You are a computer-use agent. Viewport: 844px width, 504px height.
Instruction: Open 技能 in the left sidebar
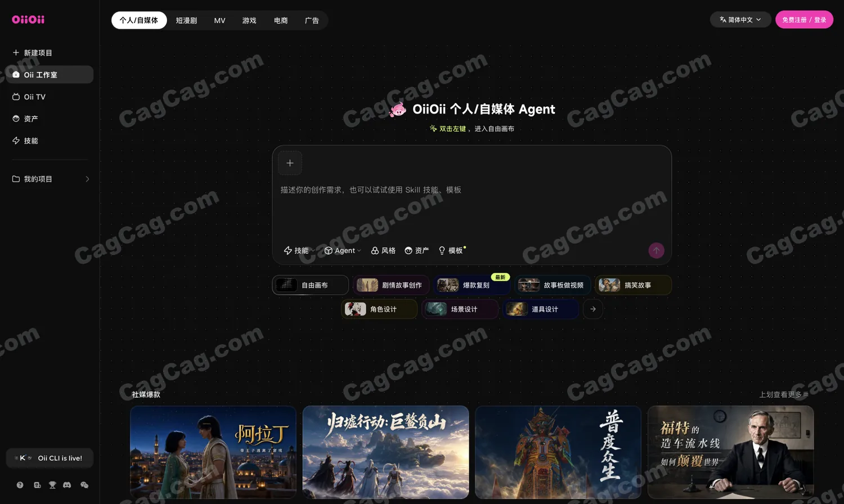[x=50, y=141]
